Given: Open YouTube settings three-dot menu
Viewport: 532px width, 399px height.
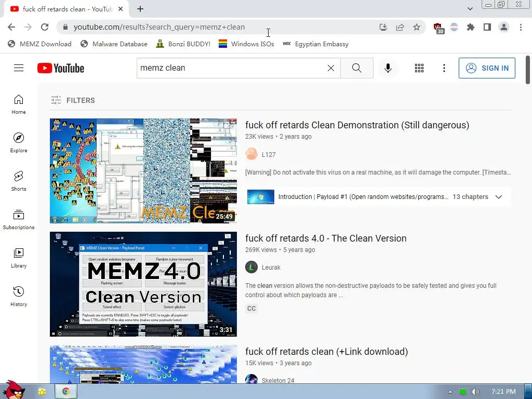Looking at the screenshot, I should tap(444, 68).
